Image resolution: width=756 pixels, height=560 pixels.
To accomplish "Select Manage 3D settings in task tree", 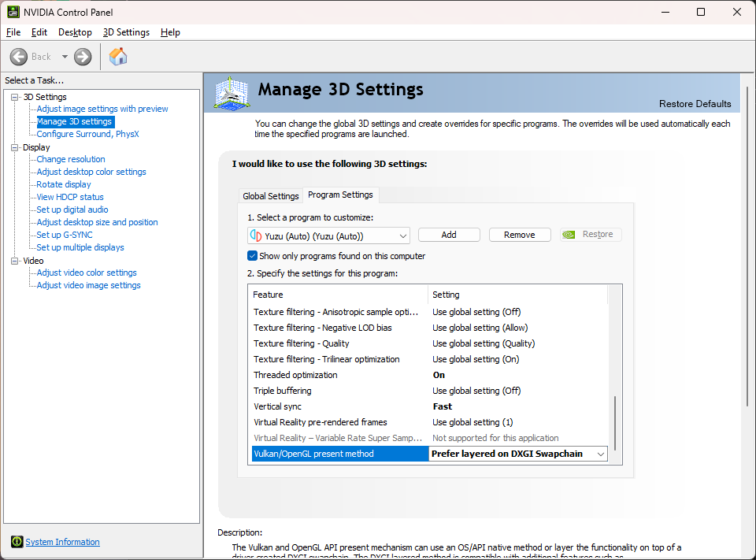I will (75, 121).
